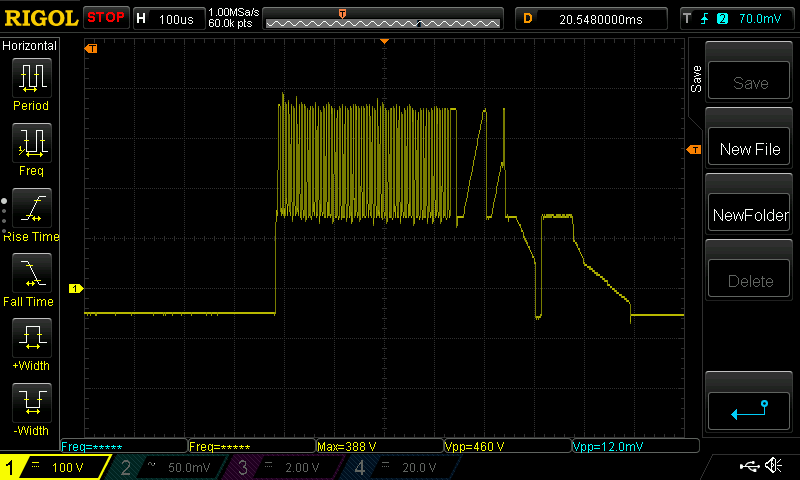Select channel 2 50.0mV tab
This screenshot has width=800, height=480.
(x=166, y=467)
